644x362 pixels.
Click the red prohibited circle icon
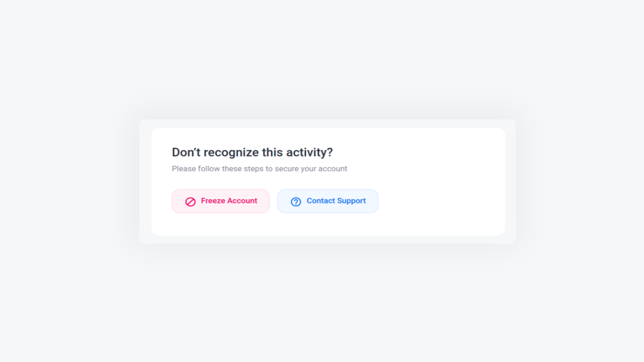[190, 202]
